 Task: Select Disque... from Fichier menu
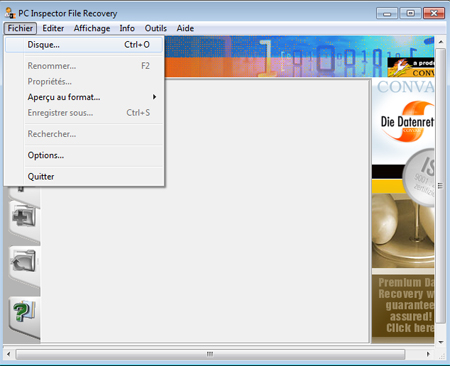(x=84, y=45)
